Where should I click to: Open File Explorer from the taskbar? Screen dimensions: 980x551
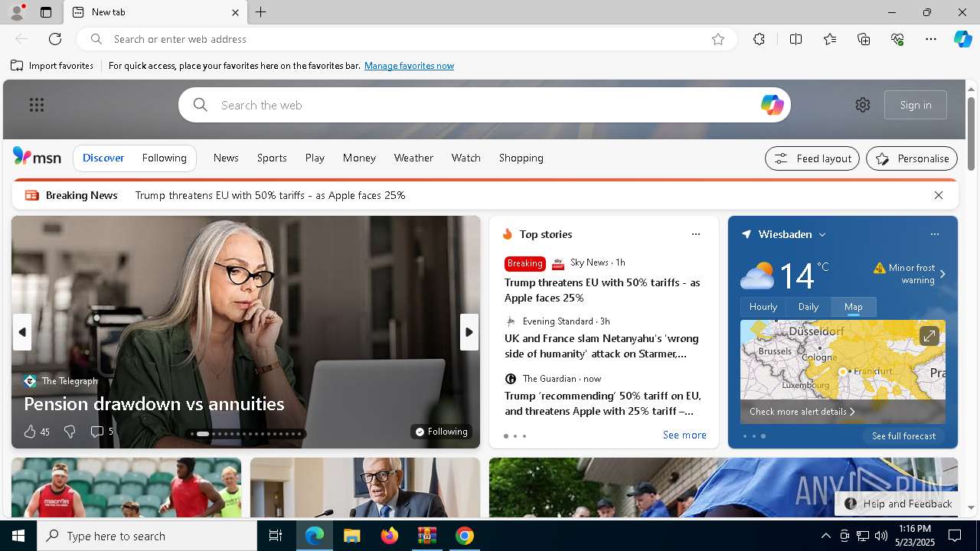pos(352,536)
